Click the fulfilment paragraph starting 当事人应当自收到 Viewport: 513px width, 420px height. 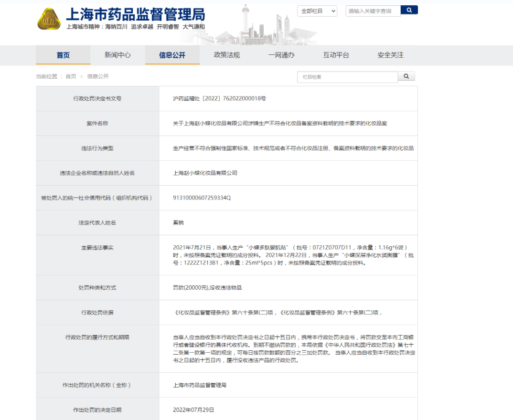click(294, 349)
